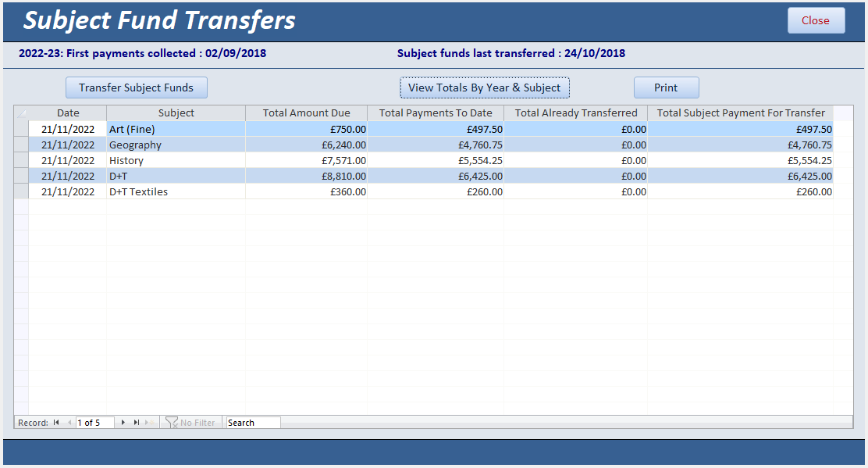
Task: Go to next record arrow
Action: click(123, 423)
